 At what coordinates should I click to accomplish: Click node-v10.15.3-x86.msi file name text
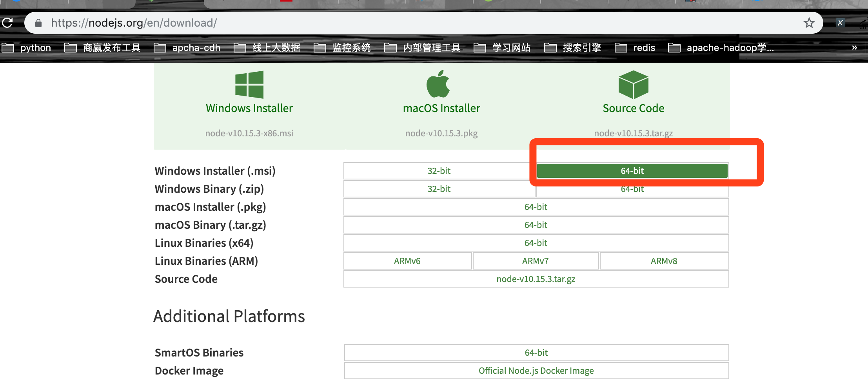pyautogui.click(x=249, y=133)
